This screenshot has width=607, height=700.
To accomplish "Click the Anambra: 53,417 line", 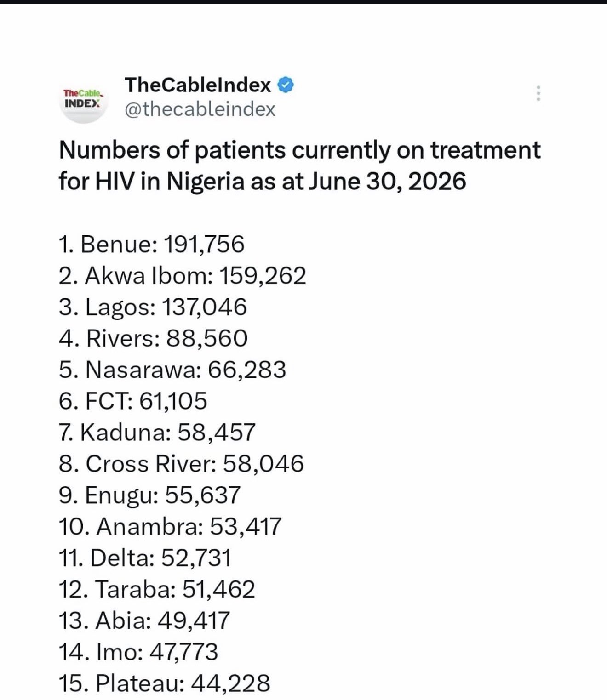I will pyautogui.click(x=170, y=526).
